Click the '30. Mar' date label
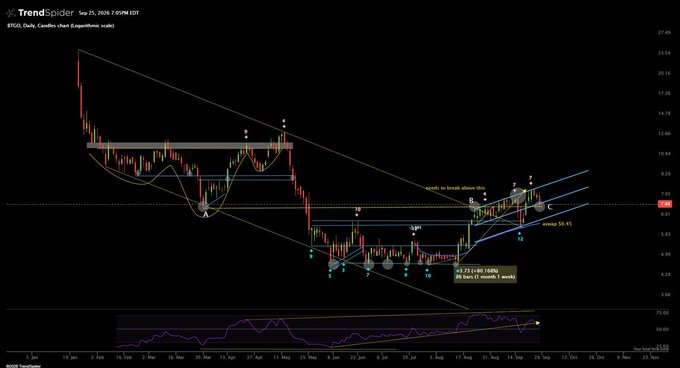The height and width of the screenshot is (368, 680). (203, 358)
